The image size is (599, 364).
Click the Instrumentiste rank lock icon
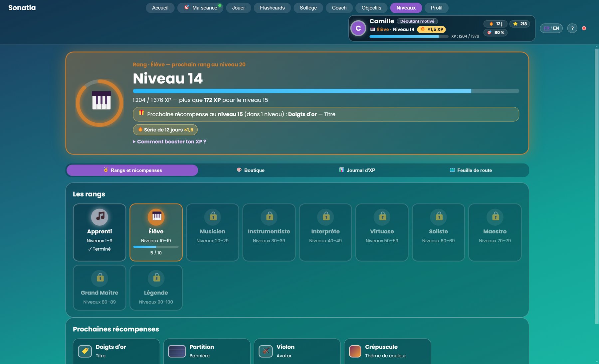269,217
